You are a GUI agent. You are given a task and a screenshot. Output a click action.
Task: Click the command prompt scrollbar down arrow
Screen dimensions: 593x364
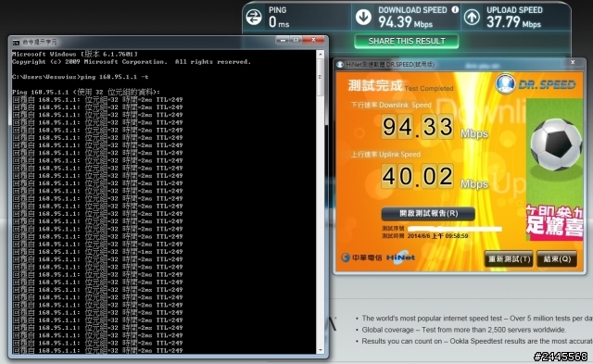point(321,350)
